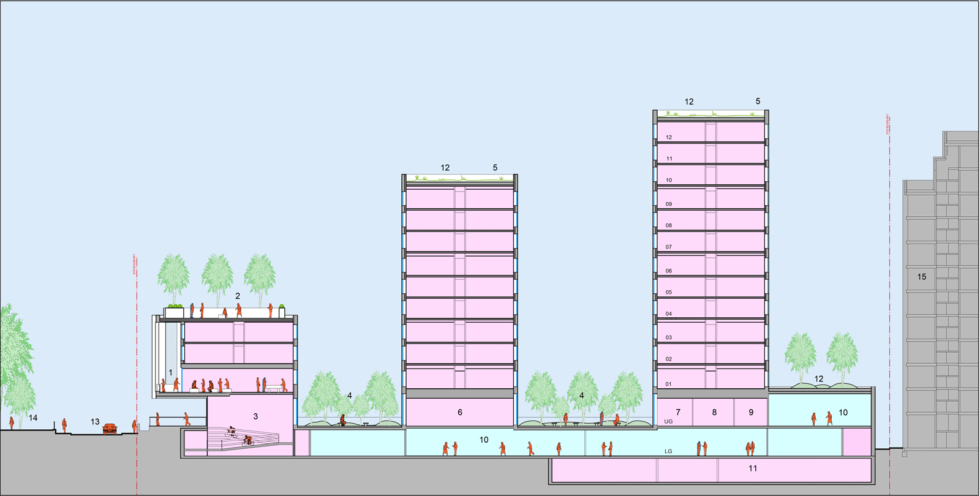This screenshot has width=980, height=496.
Task: Click floor label 12 inside the tall tower
Action: pyautogui.click(x=669, y=137)
